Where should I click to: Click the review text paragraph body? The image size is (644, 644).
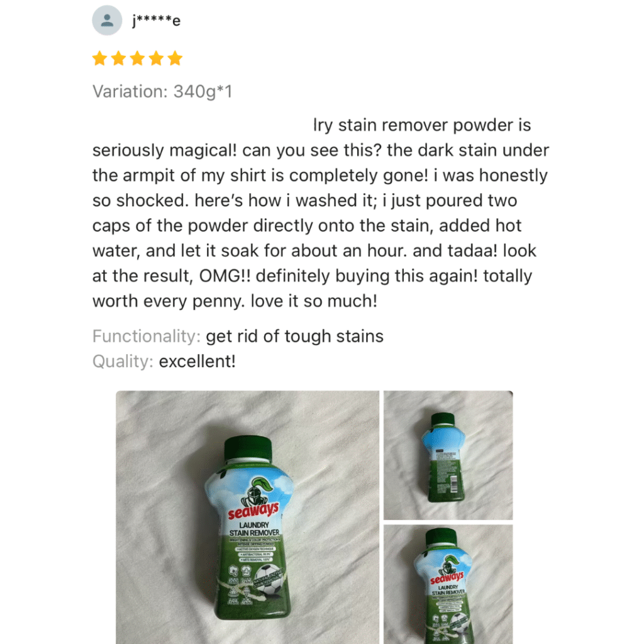point(320,213)
